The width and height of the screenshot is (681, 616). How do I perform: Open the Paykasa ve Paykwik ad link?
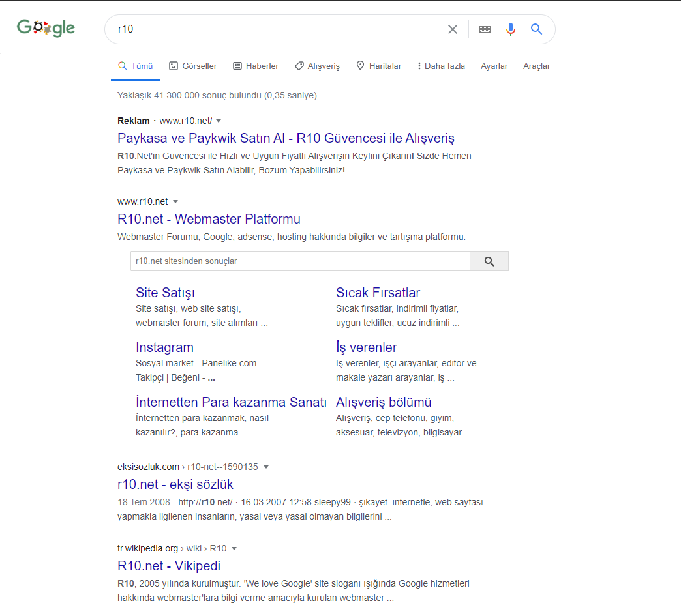[286, 138]
